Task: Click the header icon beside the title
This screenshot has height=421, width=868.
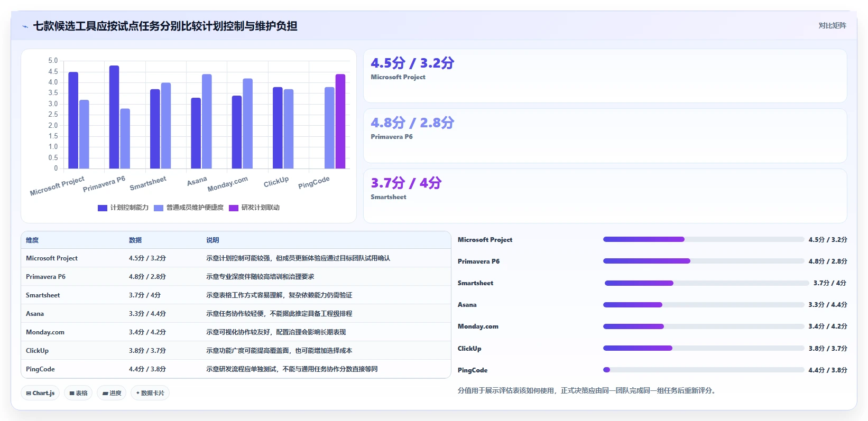Action: point(25,26)
